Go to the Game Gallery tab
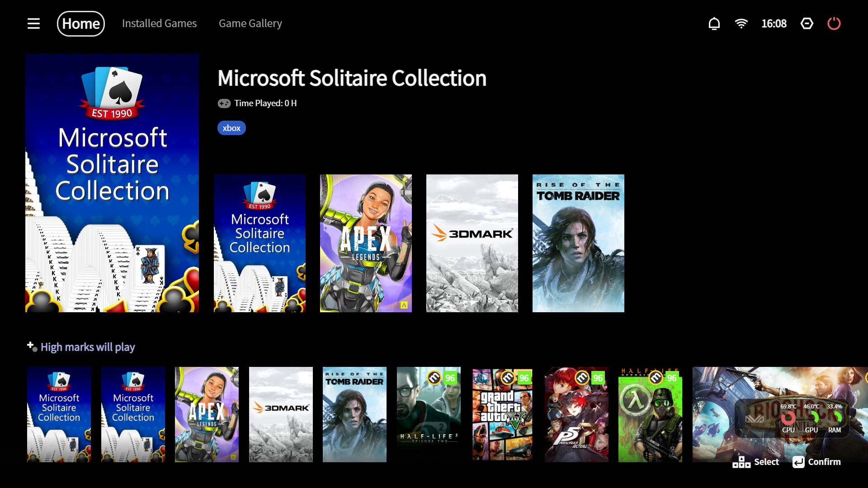Image resolution: width=868 pixels, height=488 pixels. [x=250, y=23]
